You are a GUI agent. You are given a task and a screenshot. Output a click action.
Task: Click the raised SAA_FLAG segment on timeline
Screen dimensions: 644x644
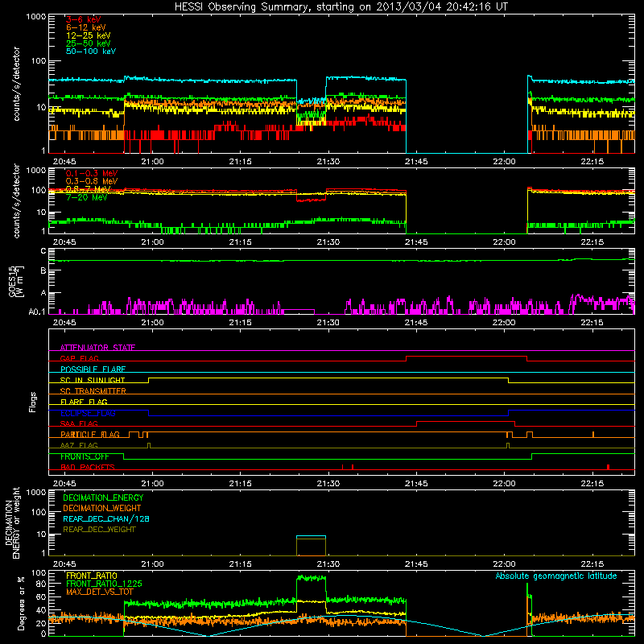coord(466,422)
